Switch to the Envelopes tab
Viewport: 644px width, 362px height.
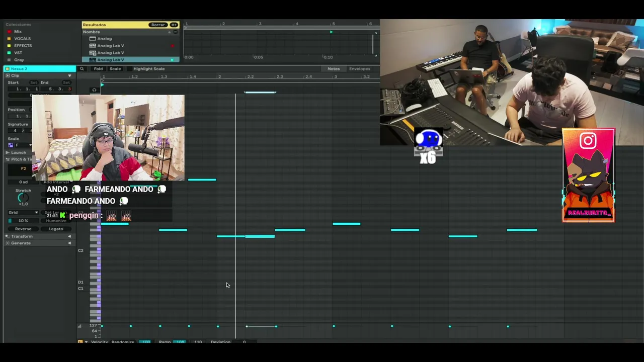[x=359, y=69]
